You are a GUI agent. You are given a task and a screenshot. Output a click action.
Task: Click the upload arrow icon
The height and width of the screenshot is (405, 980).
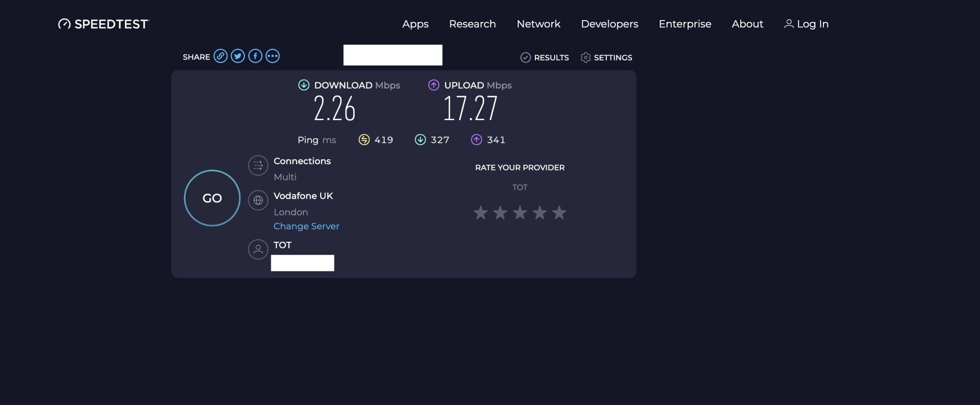pos(434,85)
